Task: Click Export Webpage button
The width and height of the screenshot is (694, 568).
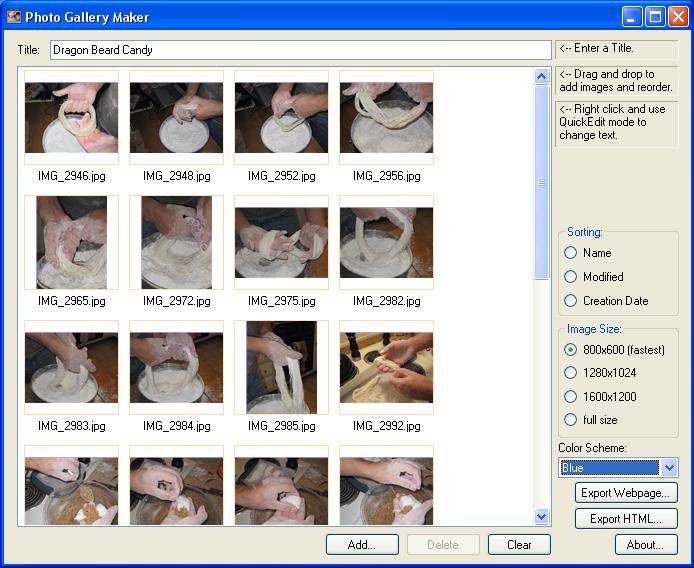Action: [626, 493]
